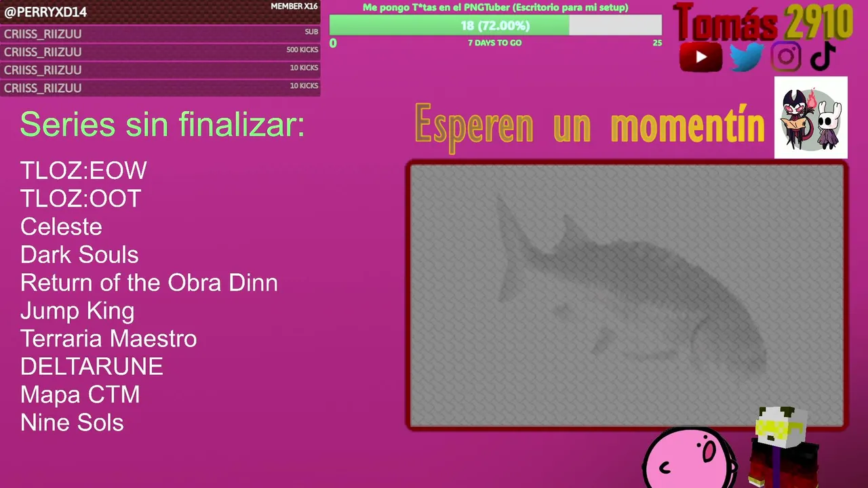Screen dimensions: 868x488
Task: Select DELTARUNE in the series list
Action: click(92, 367)
